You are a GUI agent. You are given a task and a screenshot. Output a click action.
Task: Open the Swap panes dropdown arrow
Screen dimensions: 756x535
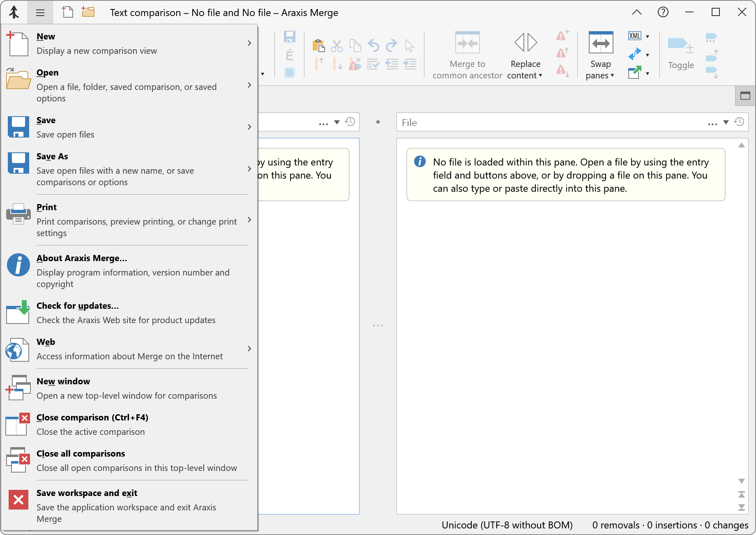tap(612, 76)
